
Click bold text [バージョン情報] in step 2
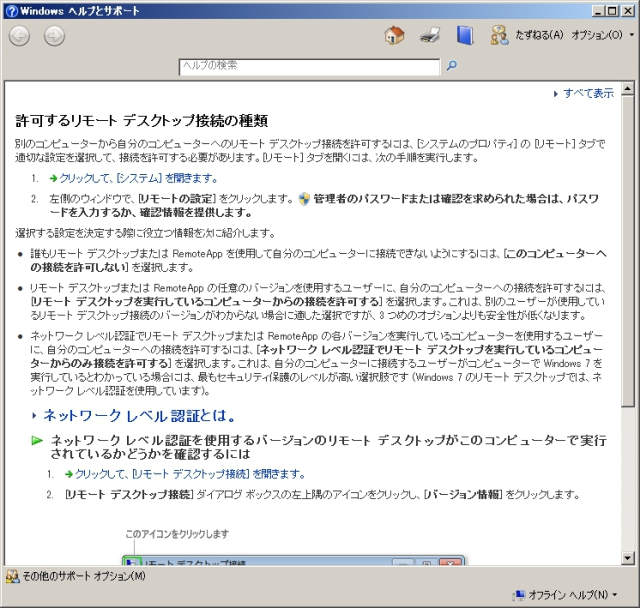(463, 495)
